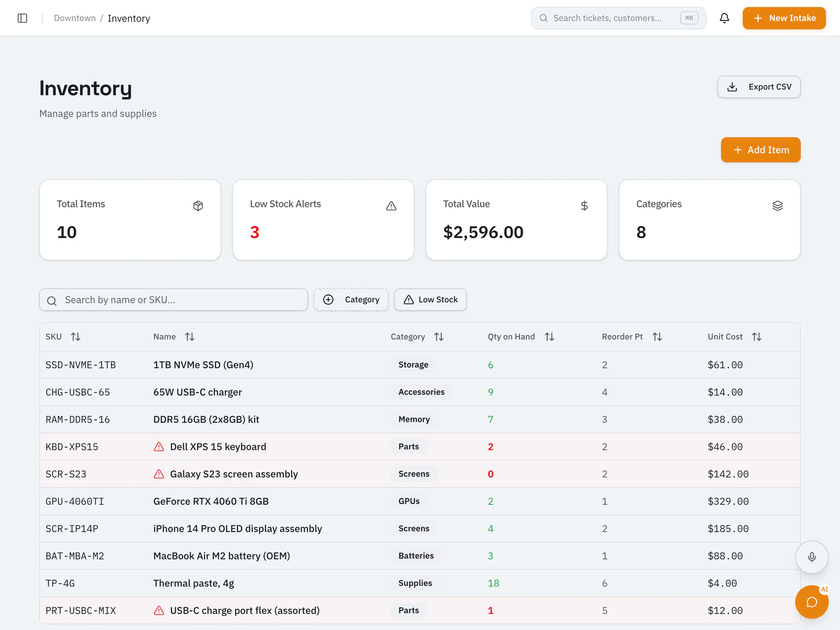Click the microphone voice button
Screen dimensions: 840x630
811,557
